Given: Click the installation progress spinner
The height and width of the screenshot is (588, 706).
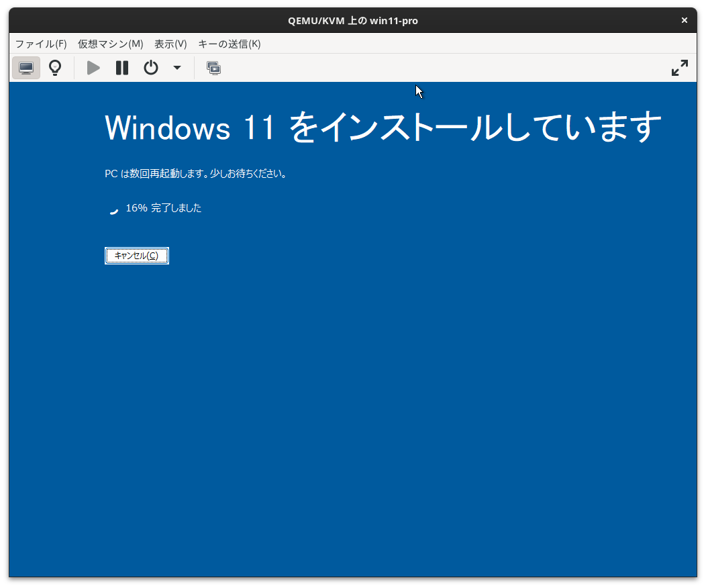Looking at the screenshot, I should (x=113, y=210).
